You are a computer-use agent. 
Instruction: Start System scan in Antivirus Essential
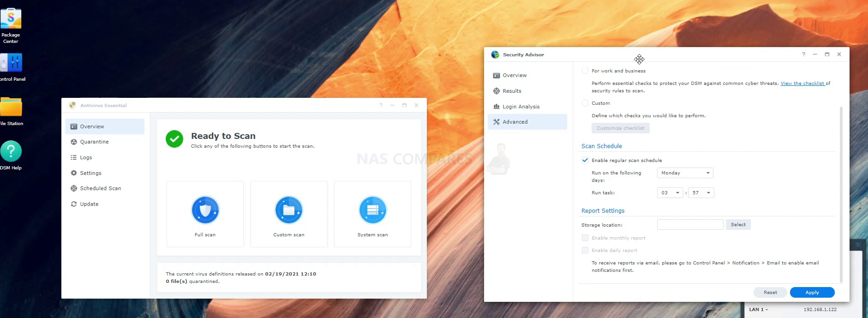point(372,214)
